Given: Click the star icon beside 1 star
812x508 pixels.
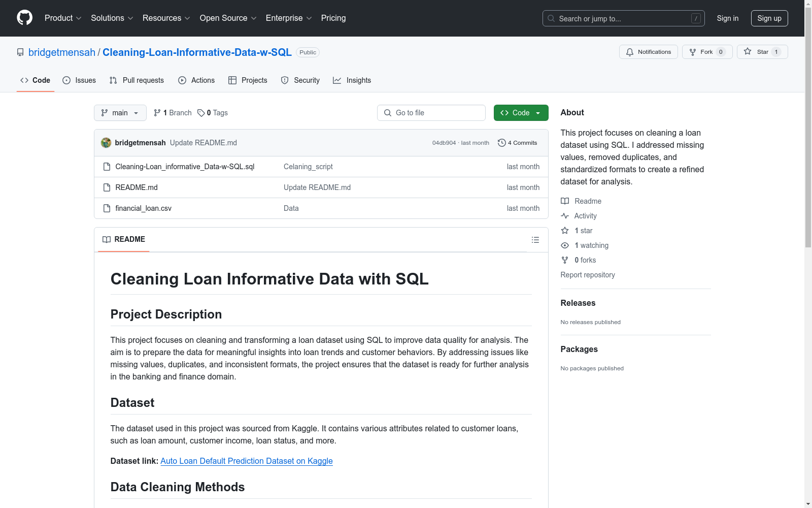Looking at the screenshot, I should (565, 231).
